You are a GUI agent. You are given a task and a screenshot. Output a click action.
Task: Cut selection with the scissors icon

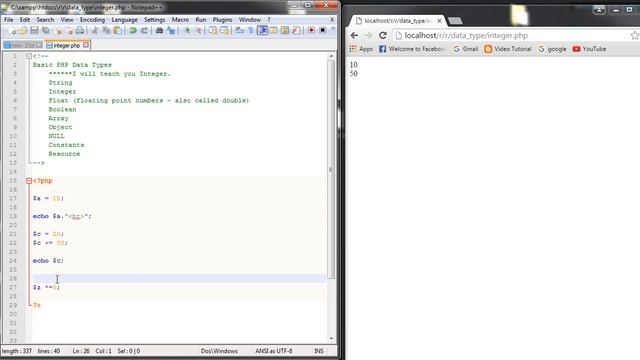point(95,30)
